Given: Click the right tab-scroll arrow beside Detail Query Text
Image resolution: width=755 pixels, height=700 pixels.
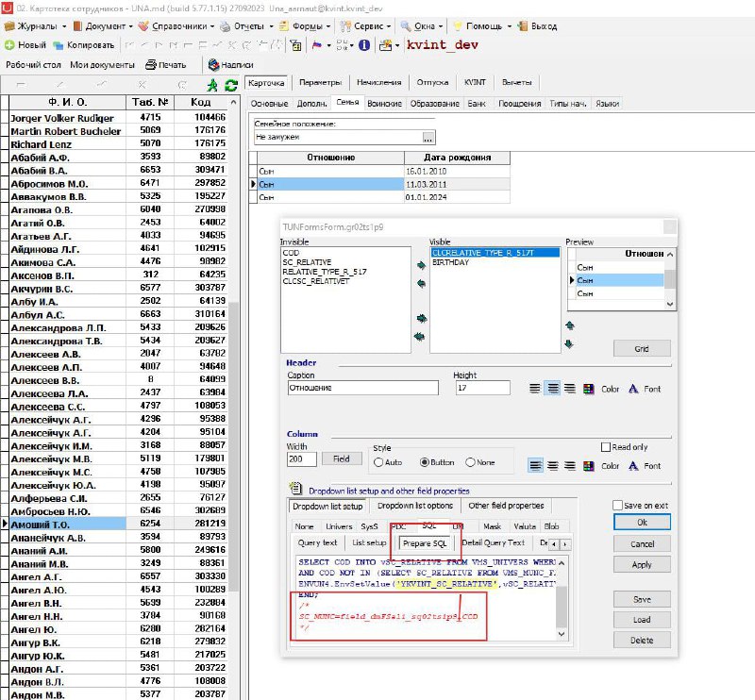Looking at the screenshot, I should [564, 544].
